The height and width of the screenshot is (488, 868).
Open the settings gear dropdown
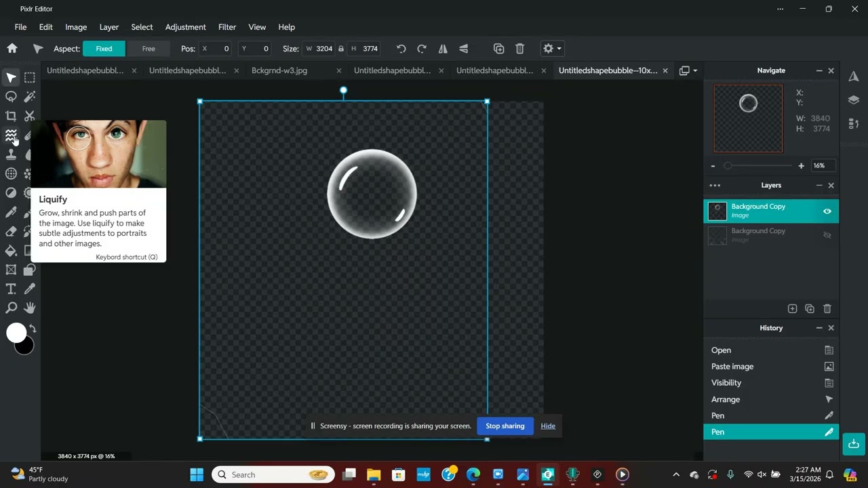pos(551,49)
